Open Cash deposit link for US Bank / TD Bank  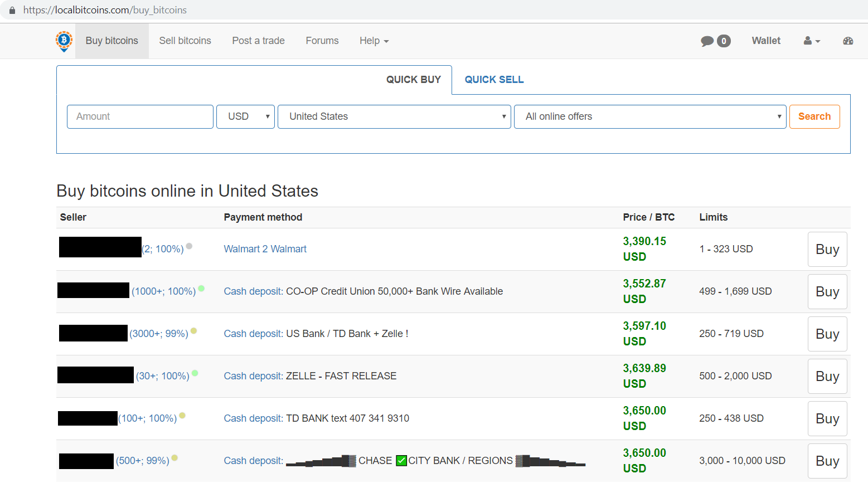tap(254, 334)
